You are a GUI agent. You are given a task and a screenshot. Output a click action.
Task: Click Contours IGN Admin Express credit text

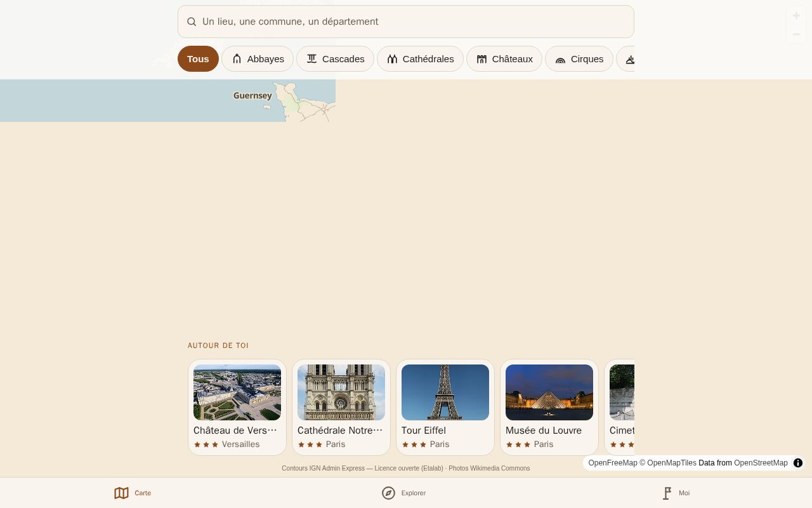click(323, 469)
